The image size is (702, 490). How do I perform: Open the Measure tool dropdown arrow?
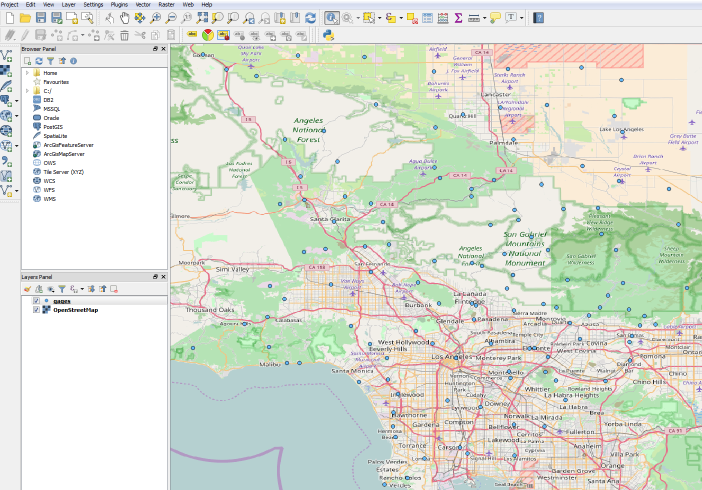point(484,18)
